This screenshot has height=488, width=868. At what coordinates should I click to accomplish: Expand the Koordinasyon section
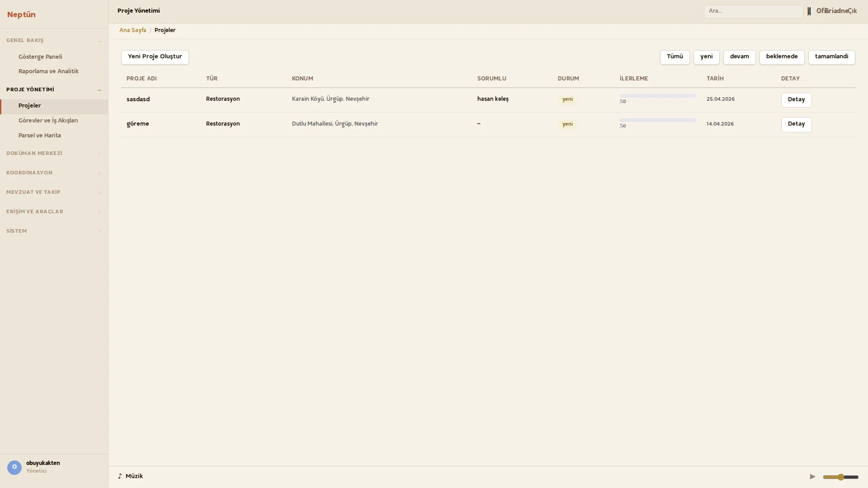54,173
